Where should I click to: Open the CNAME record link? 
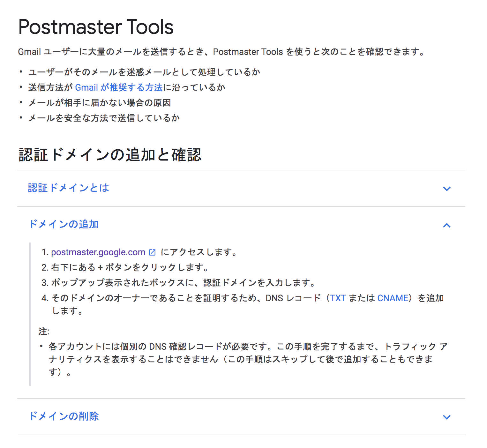393,298
